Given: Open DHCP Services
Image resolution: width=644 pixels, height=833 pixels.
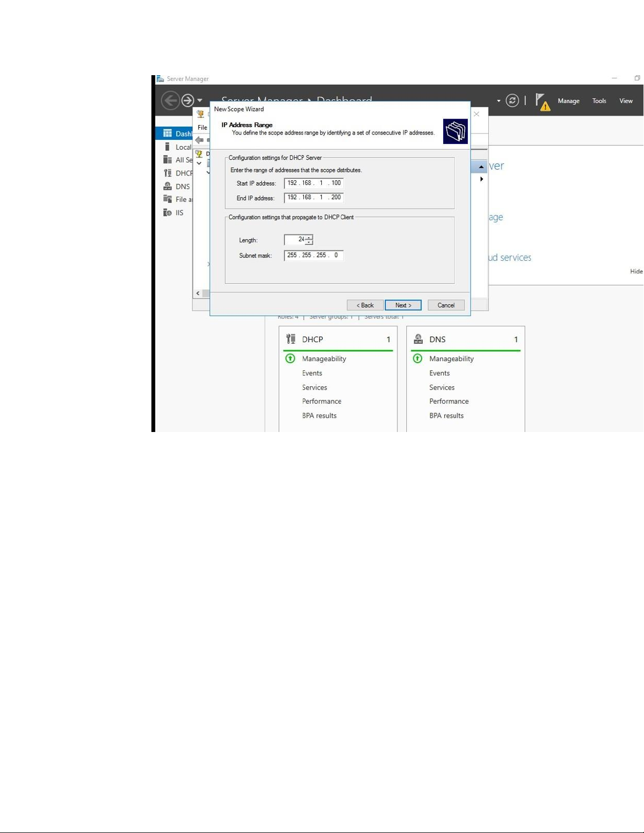Looking at the screenshot, I should (x=314, y=387).
